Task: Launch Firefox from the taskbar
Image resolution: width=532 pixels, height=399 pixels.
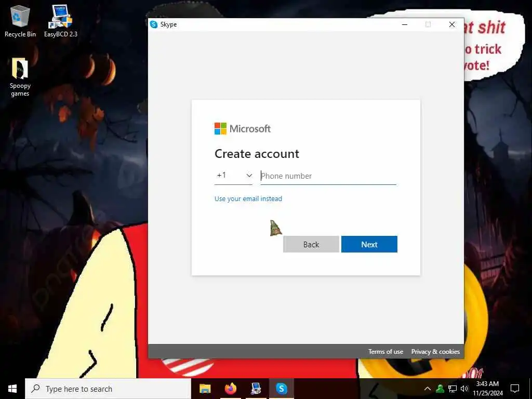Action: click(x=230, y=389)
